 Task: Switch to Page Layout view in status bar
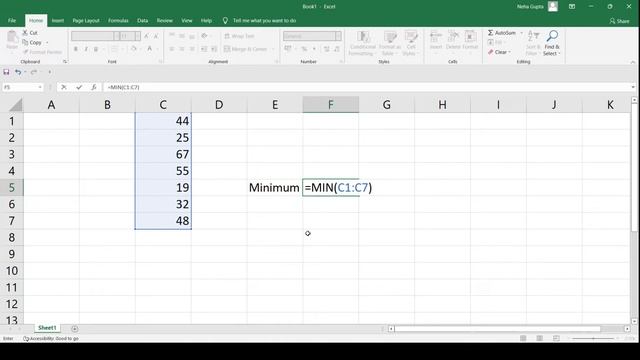[540, 338]
